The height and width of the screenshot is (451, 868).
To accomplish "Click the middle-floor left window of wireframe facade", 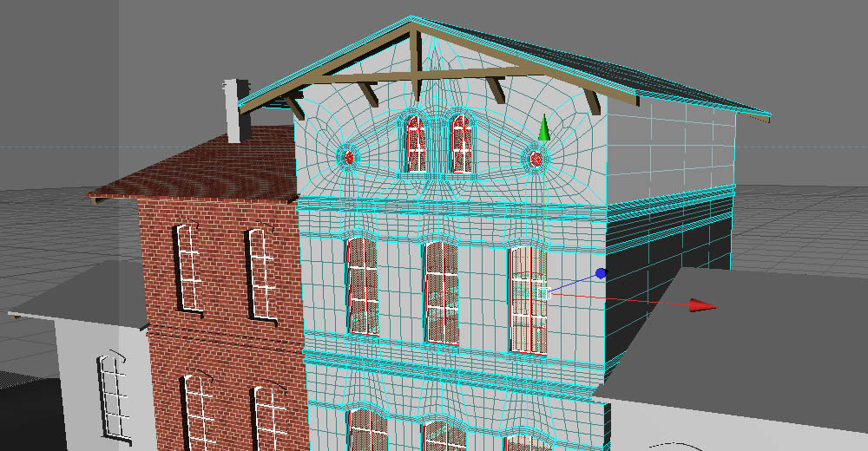I will click(362, 286).
